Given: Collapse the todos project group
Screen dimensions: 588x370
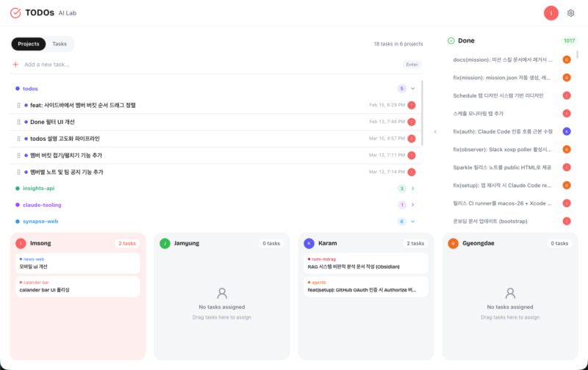Looking at the screenshot, I should (x=412, y=88).
